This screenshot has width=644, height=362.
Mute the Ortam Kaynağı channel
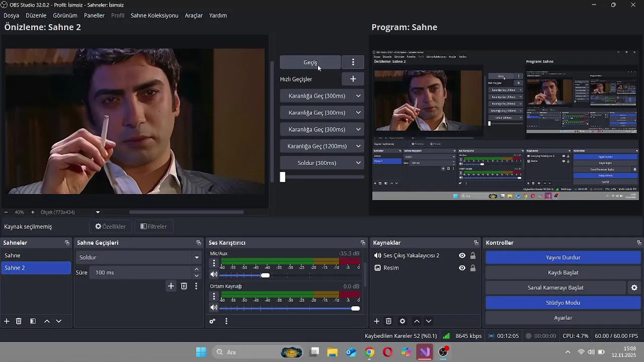214,308
